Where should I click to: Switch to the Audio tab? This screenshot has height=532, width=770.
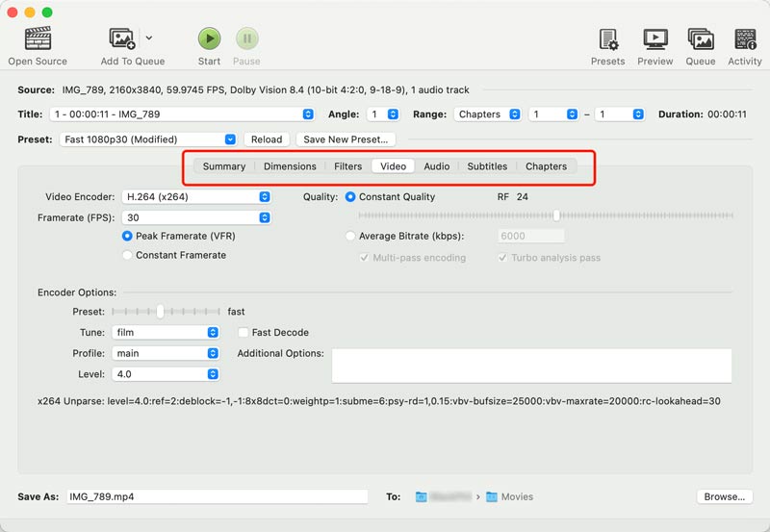pyautogui.click(x=436, y=166)
